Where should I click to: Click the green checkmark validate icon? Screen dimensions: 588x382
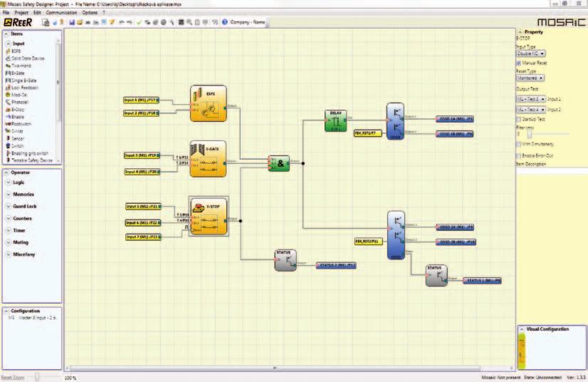click(x=139, y=23)
